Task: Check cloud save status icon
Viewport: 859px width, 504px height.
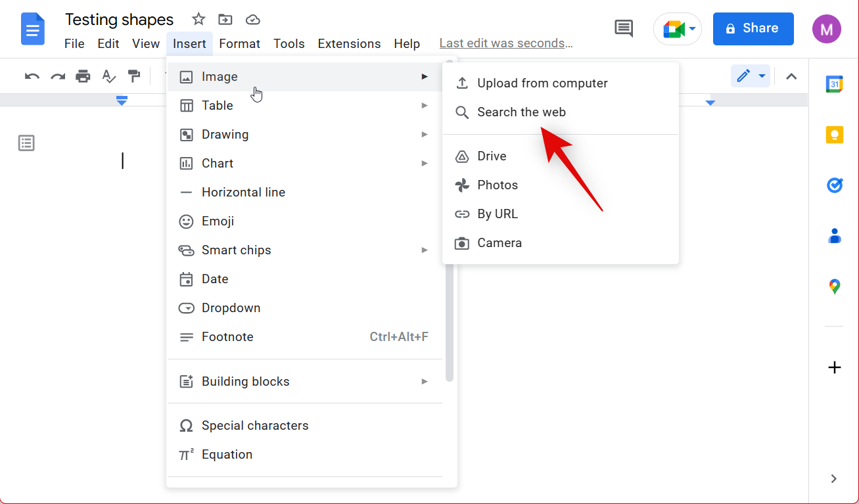Action: [x=253, y=19]
